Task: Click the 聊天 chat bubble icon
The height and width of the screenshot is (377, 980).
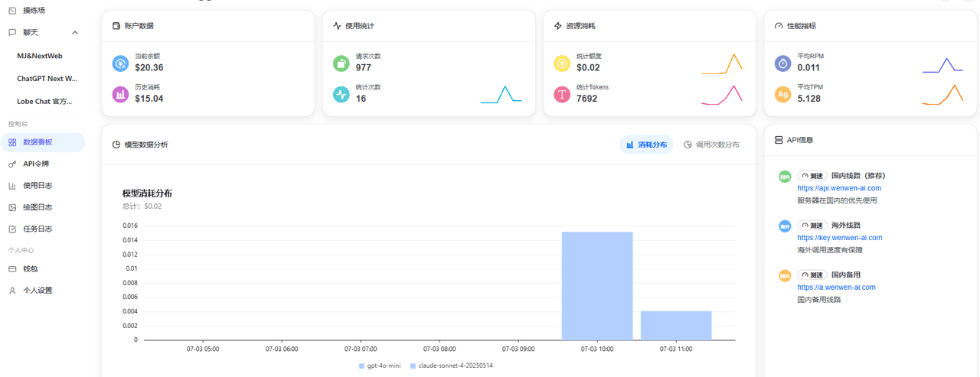Action: (12, 33)
